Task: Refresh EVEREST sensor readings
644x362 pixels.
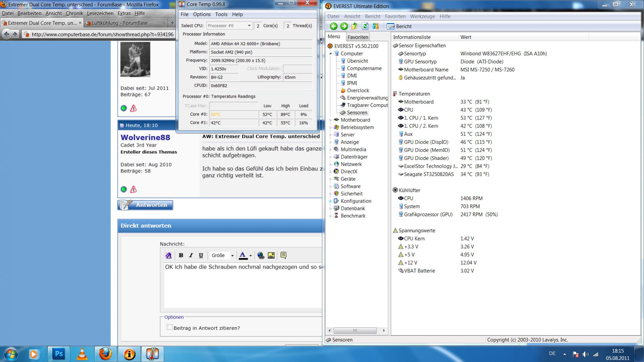Action: [365, 26]
